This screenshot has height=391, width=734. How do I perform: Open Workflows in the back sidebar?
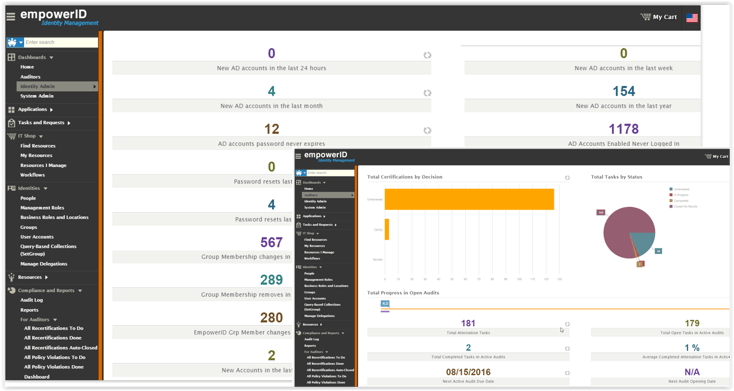(32, 175)
